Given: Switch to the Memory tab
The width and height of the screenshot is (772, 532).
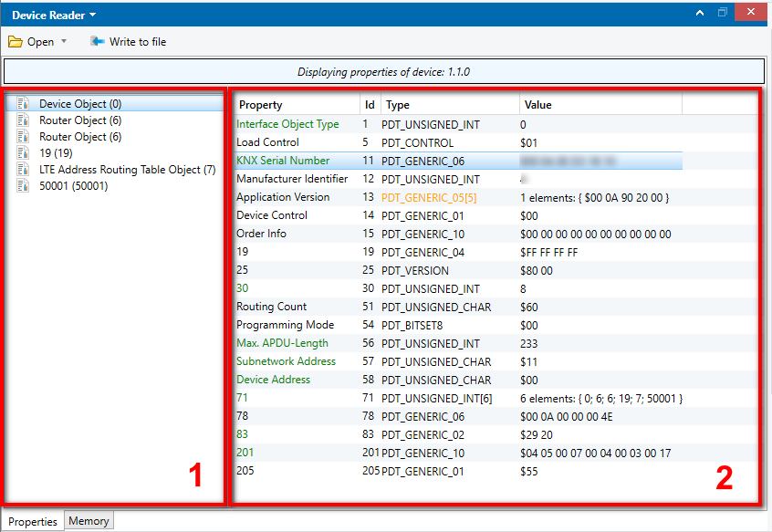Looking at the screenshot, I should [x=89, y=521].
